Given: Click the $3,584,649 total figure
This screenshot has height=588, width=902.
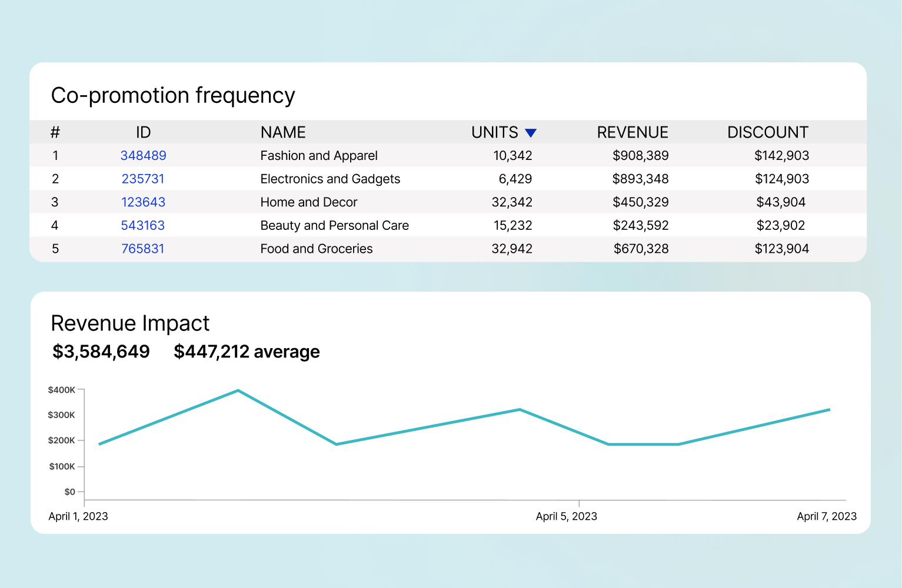Looking at the screenshot, I should point(100,351).
